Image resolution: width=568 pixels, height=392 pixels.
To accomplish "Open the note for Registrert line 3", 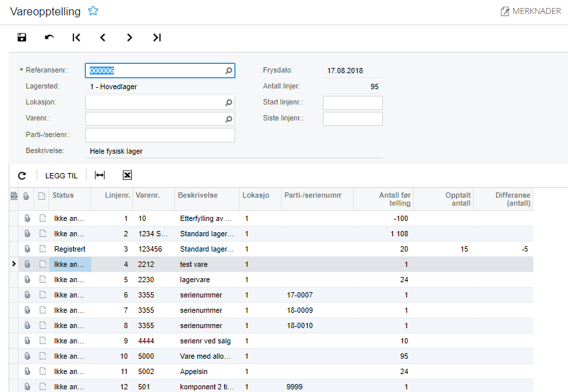I will point(43,249).
